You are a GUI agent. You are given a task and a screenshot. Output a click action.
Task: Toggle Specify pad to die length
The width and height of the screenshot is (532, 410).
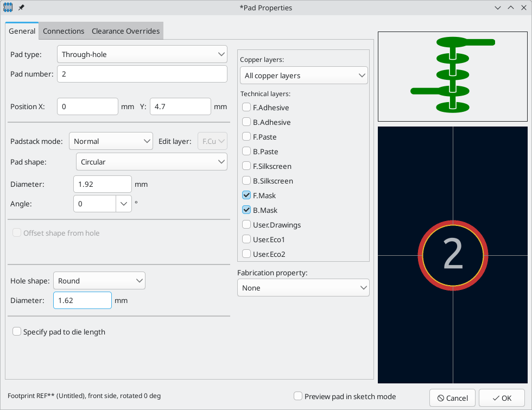tap(17, 332)
